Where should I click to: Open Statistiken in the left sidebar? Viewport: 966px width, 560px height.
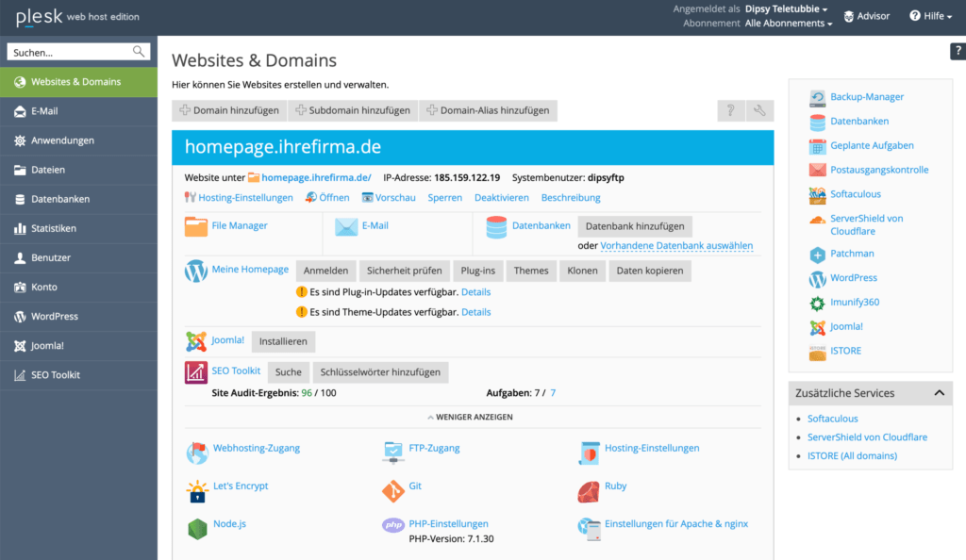coord(53,228)
